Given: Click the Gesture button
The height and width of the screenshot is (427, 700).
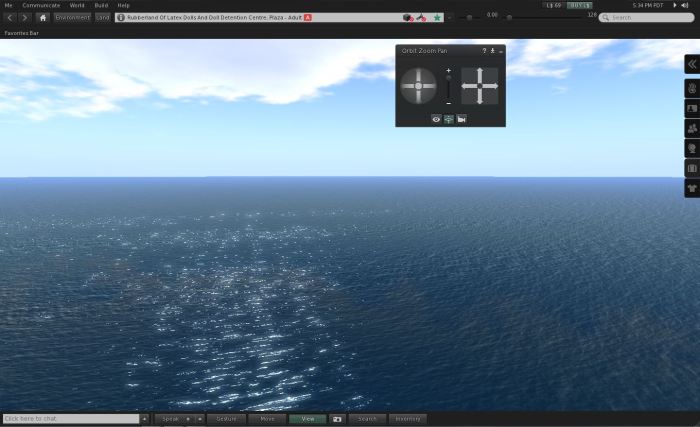Looking at the screenshot, I should (226, 419).
